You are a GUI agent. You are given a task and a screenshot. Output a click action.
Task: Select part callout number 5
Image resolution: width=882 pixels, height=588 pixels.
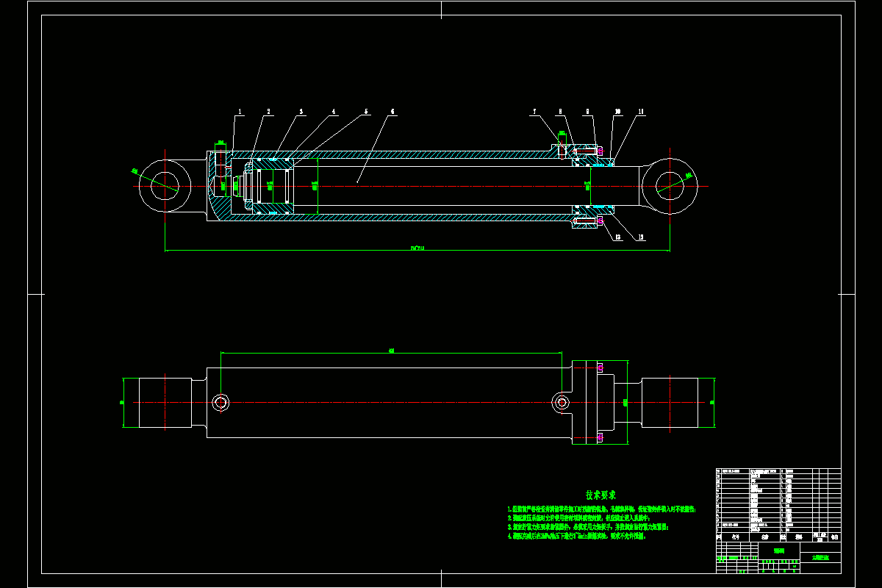[366, 112]
